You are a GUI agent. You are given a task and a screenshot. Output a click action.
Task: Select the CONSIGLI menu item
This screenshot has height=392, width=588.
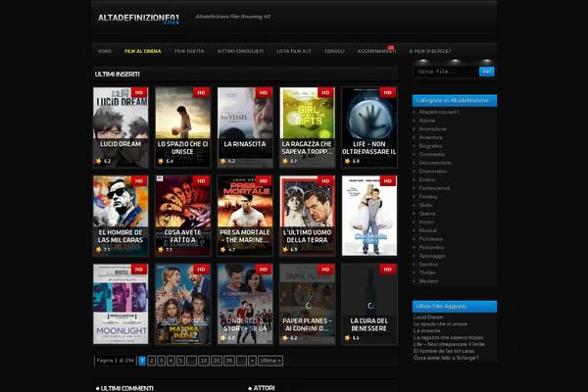coord(334,51)
